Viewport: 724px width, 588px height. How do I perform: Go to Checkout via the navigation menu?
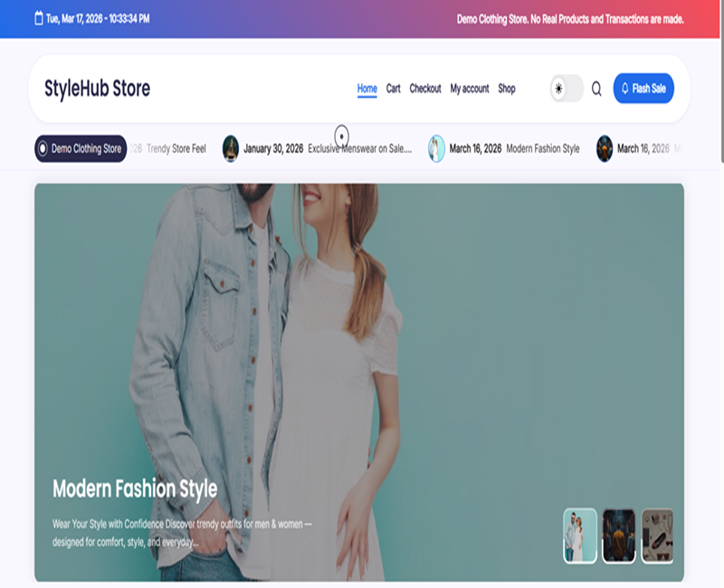426,89
